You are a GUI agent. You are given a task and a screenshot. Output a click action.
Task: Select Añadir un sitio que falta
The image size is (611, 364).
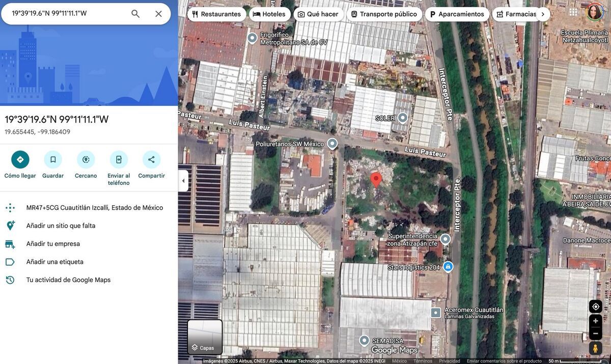point(61,226)
